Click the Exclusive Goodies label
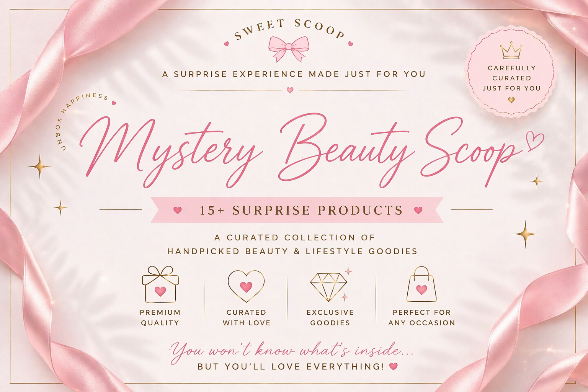This screenshot has height=392, width=588. click(x=330, y=317)
